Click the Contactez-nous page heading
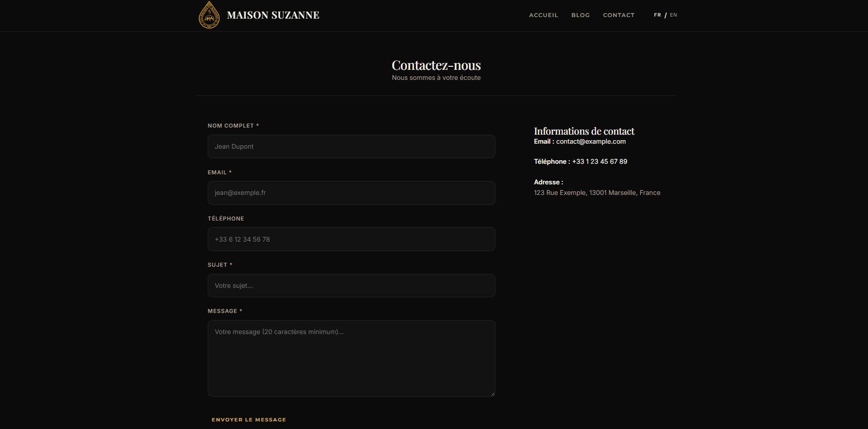Viewport: 868px width, 429px height. click(436, 65)
